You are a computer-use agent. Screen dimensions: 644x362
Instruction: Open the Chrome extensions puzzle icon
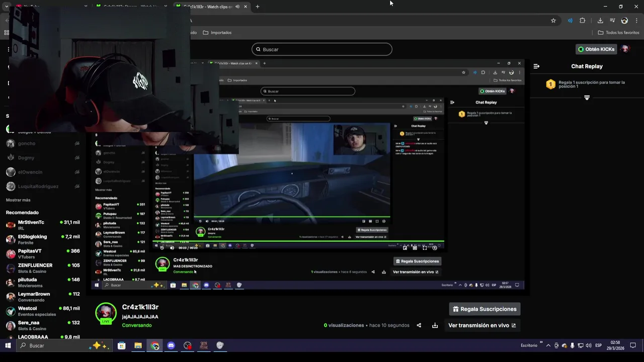[583, 21]
